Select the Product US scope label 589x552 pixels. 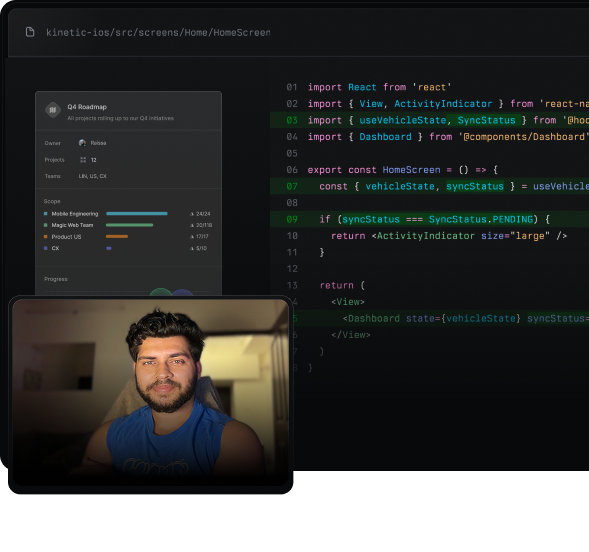[x=66, y=237]
